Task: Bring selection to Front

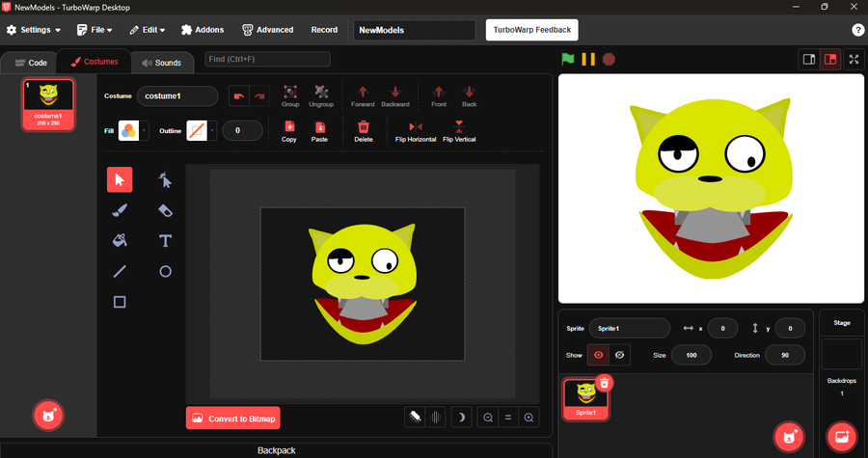Action: pos(439,96)
